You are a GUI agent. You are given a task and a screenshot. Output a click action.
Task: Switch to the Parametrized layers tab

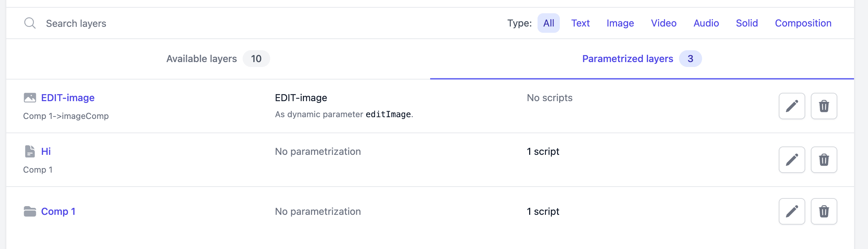click(x=642, y=59)
